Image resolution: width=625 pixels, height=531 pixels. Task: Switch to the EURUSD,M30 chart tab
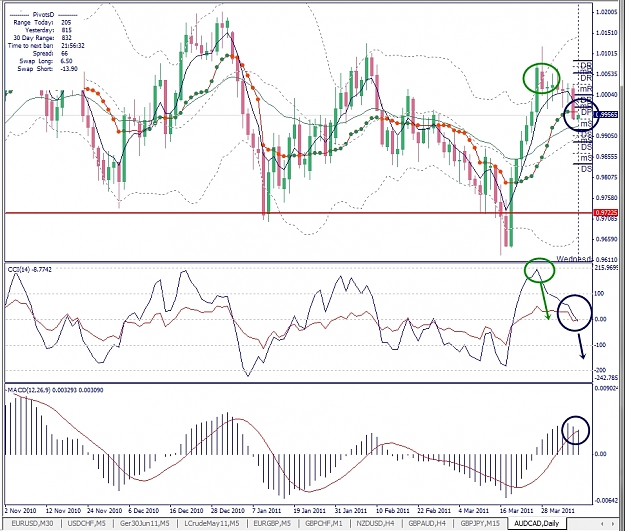pos(32,523)
